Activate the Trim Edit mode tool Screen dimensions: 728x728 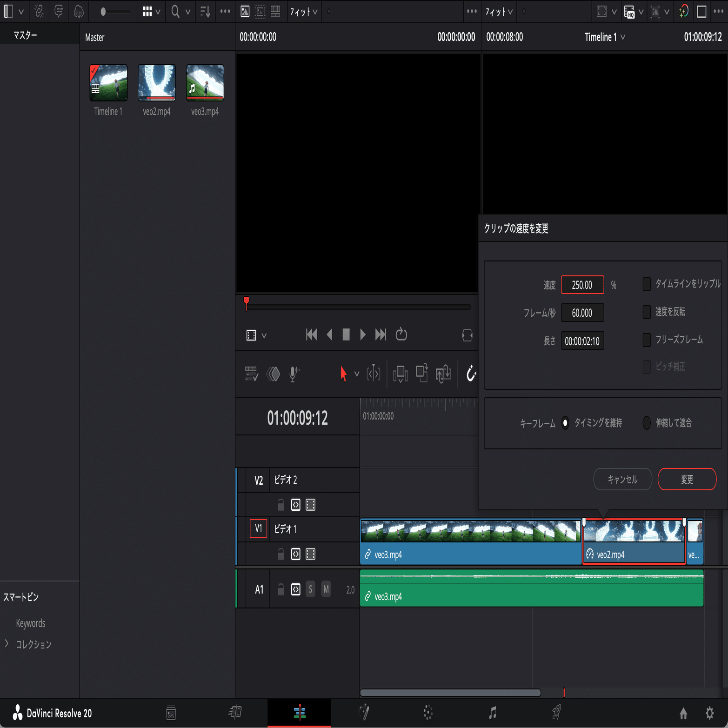(373, 374)
